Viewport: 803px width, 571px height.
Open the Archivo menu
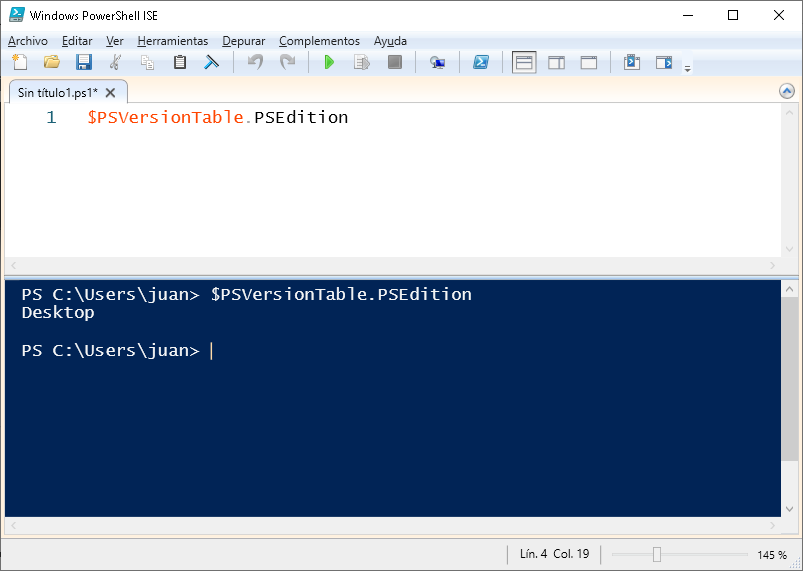pyautogui.click(x=28, y=41)
